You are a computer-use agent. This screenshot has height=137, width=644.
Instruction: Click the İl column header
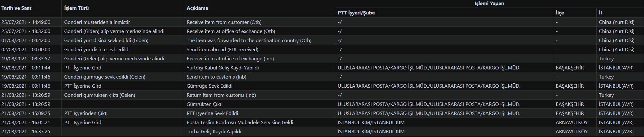(600, 13)
